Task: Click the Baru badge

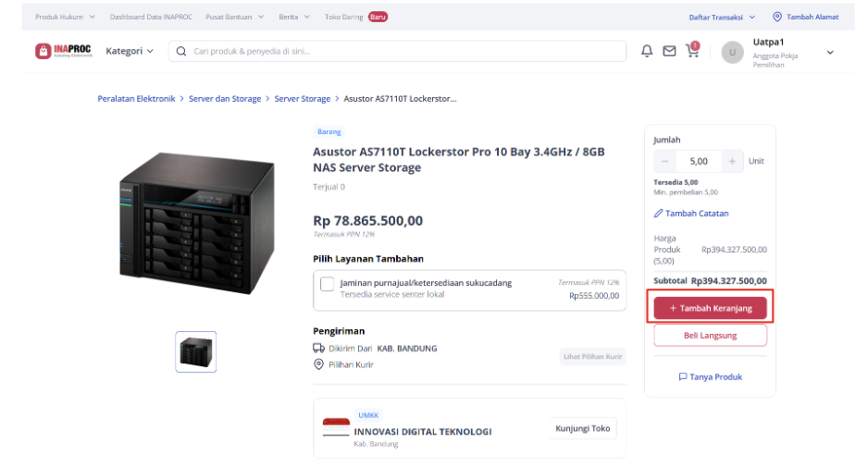Action: (378, 17)
